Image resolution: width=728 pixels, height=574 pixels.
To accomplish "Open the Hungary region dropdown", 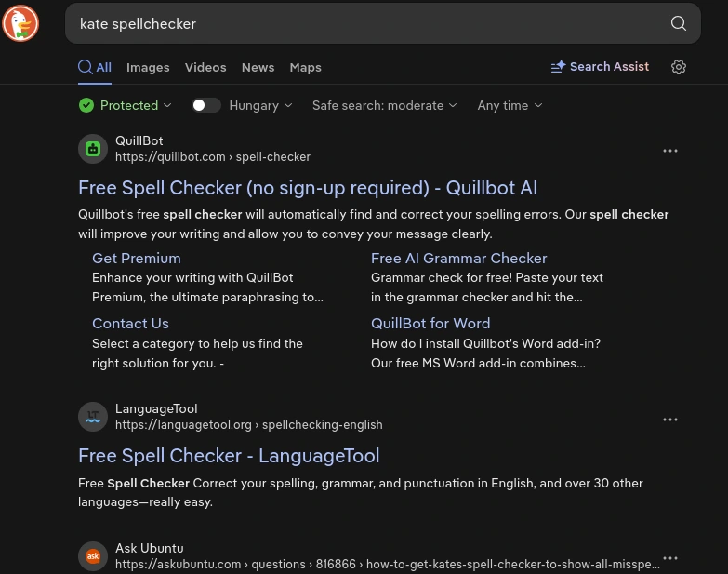I will (x=260, y=105).
